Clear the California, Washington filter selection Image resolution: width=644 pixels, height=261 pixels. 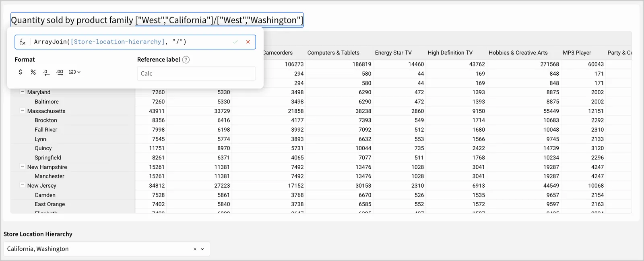point(195,249)
